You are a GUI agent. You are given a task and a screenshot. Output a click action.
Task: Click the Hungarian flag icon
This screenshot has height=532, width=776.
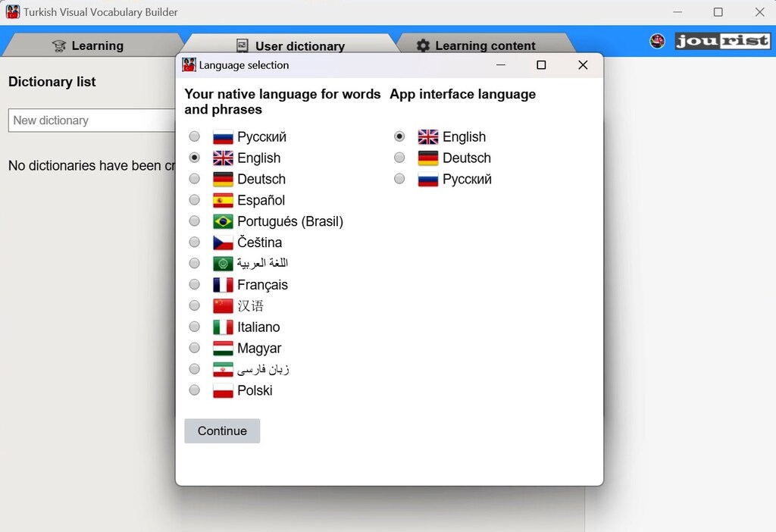(x=224, y=349)
